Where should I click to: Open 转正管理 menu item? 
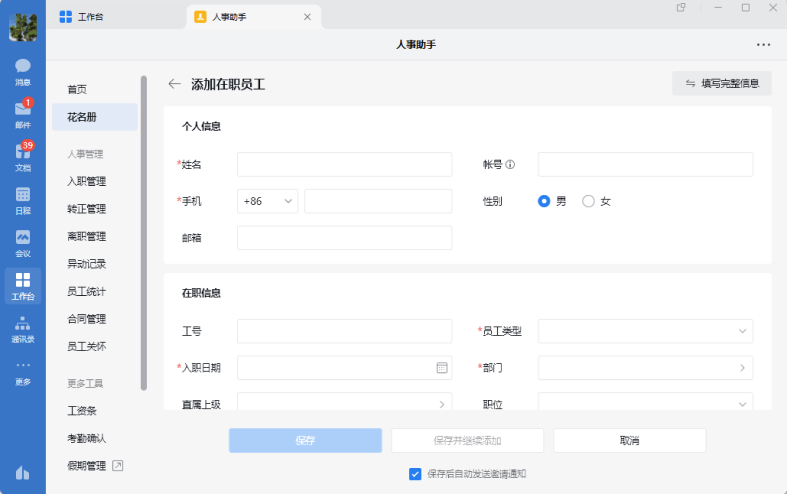tap(87, 209)
